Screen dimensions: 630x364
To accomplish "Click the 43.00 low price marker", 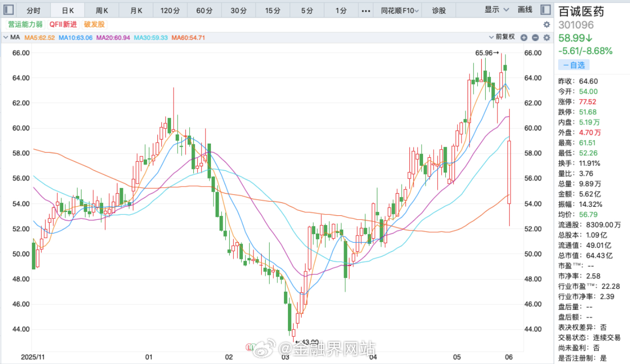I will (307, 342).
